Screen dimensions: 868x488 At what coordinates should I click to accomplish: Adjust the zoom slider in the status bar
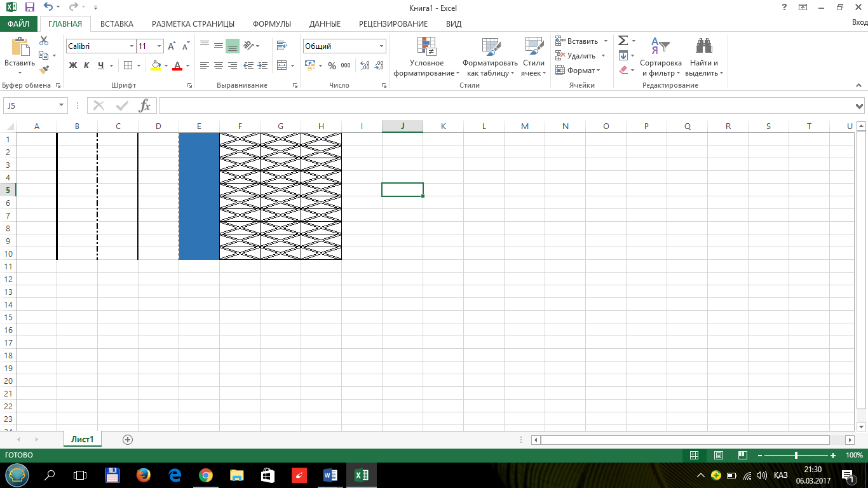[796, 456]
